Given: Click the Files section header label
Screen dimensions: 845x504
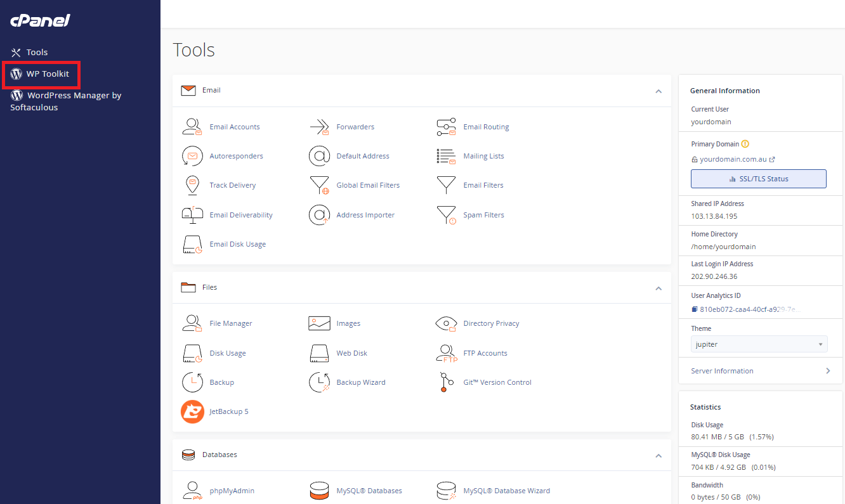Looking at the screenshot, I should pyautogui.click(x=209, y=287).
